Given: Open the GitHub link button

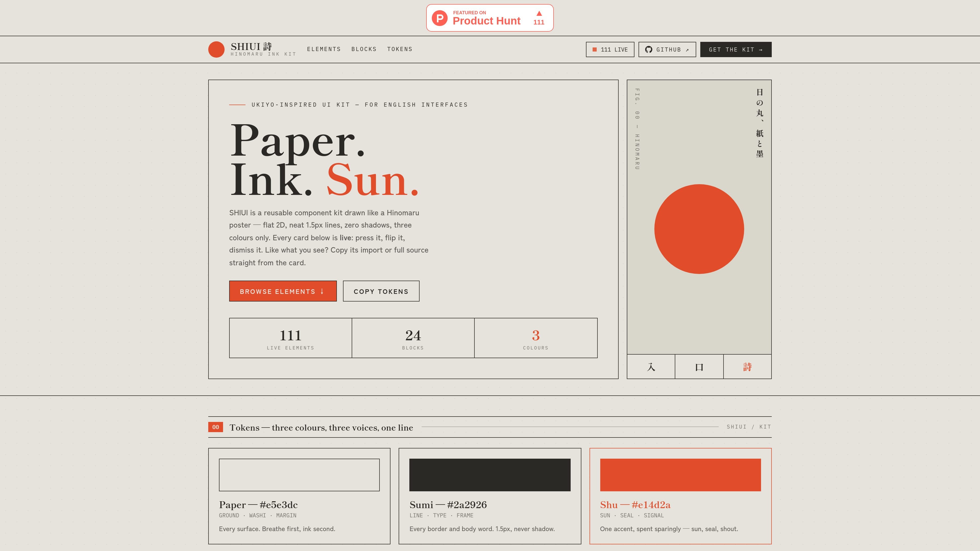Looking at the screenshot, I should click(x=667, y=49).
